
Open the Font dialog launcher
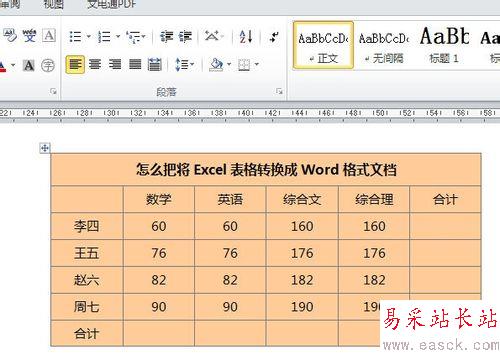pos(53,91)
